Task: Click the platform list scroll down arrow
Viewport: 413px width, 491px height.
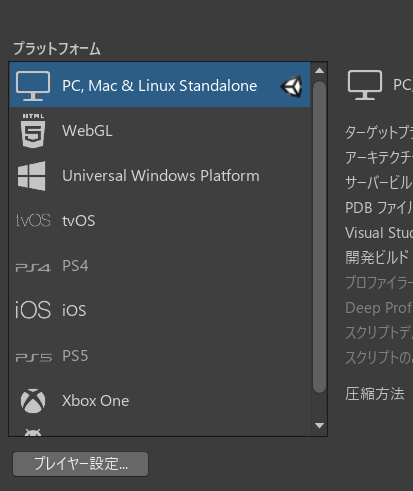Action: (x=319, y=426)
